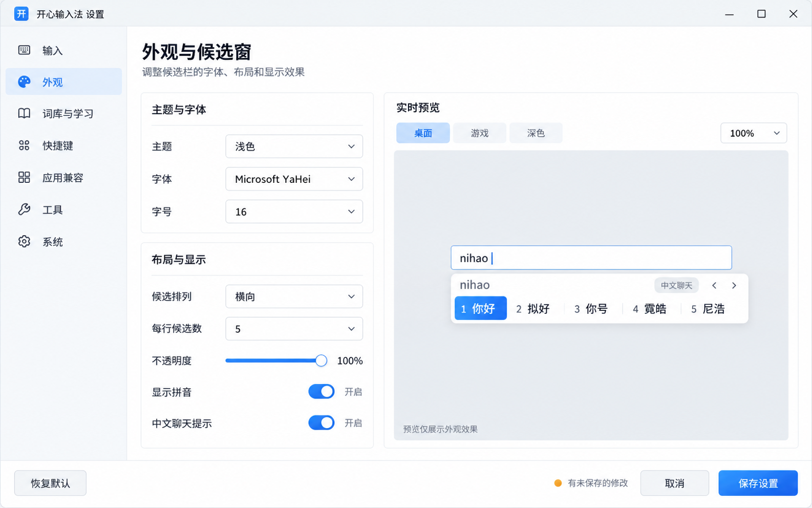Open the preview zoom 100% dropdown

[x=754, y=133]
